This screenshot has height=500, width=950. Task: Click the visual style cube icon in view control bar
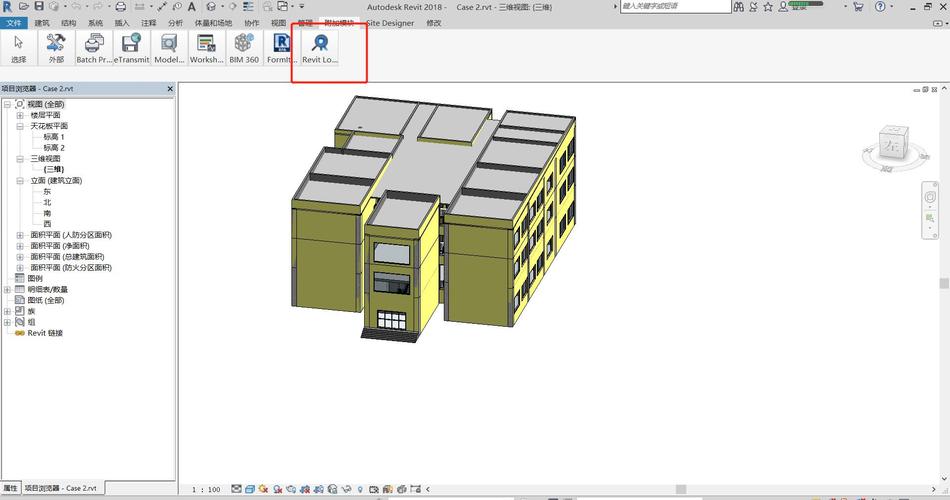point(250,488)
